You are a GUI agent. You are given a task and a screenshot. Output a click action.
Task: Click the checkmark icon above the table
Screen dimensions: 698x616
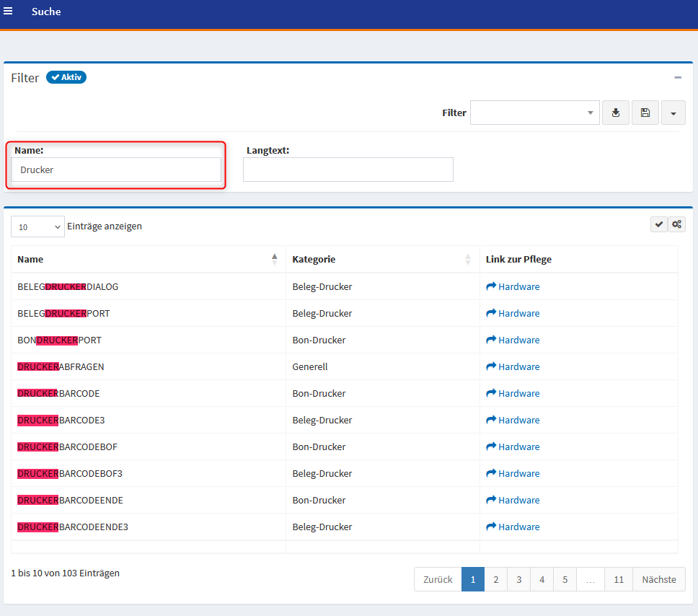click(x=659, y=224)
